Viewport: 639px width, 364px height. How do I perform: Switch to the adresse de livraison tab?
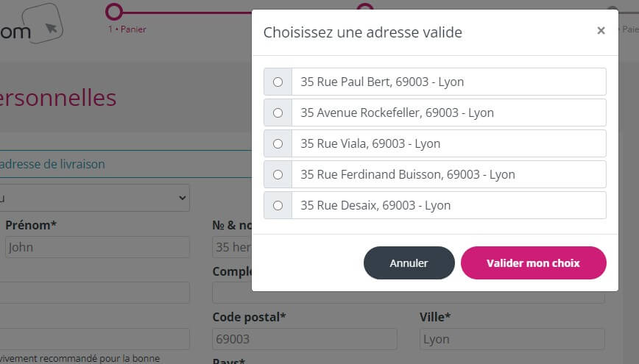(53, 164)
